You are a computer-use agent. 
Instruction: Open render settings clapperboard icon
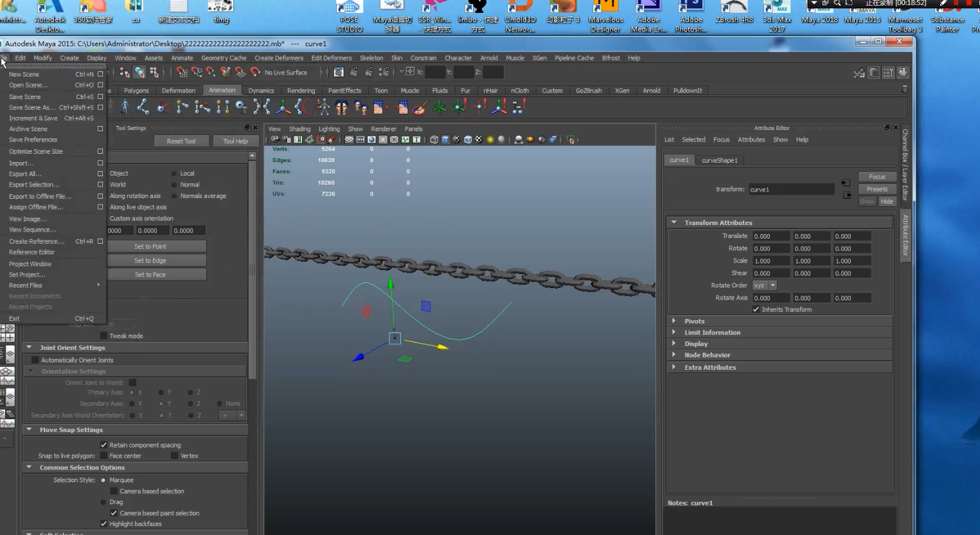point(384,72)
